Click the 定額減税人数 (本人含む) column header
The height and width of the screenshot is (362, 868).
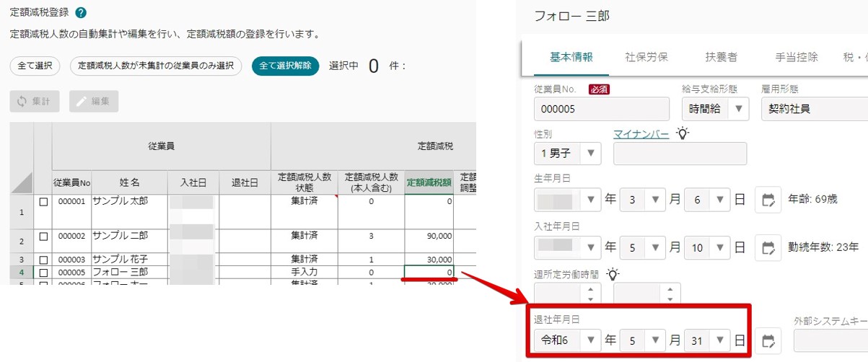tap(371, 182)
